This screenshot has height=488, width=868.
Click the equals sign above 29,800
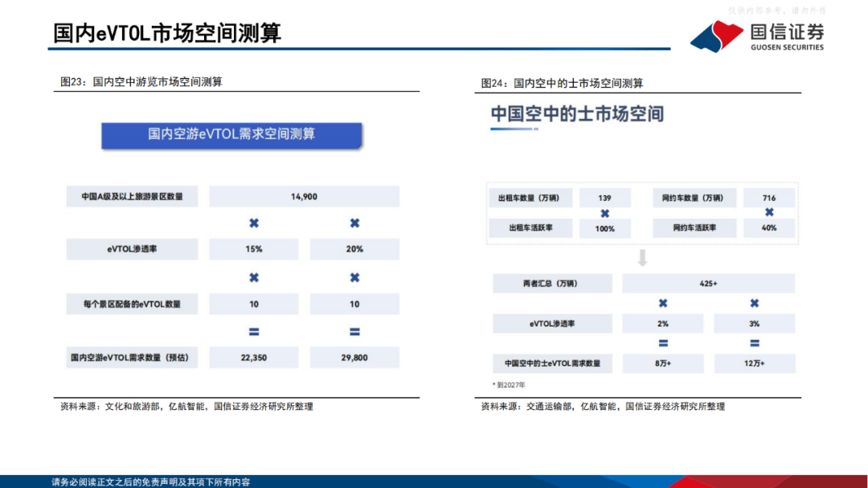pyautogui.click(x=354, y=332)
